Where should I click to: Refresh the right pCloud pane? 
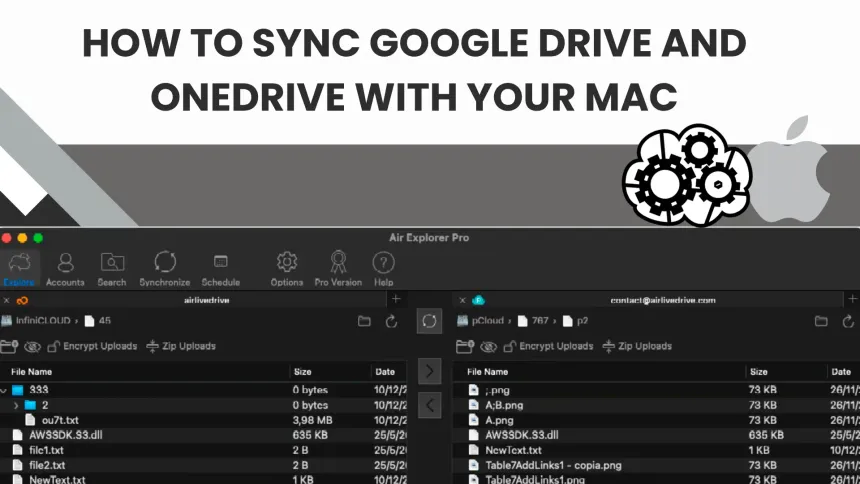(848, 321)
